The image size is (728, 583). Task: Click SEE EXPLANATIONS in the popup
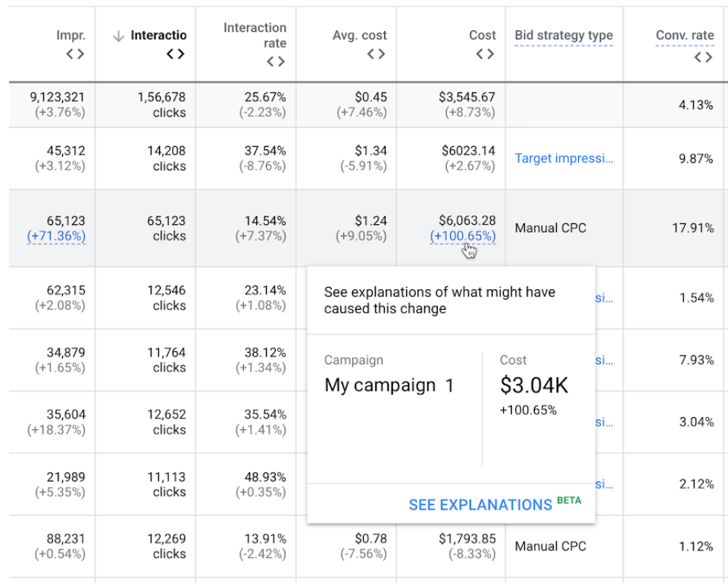tap(480, 504)
